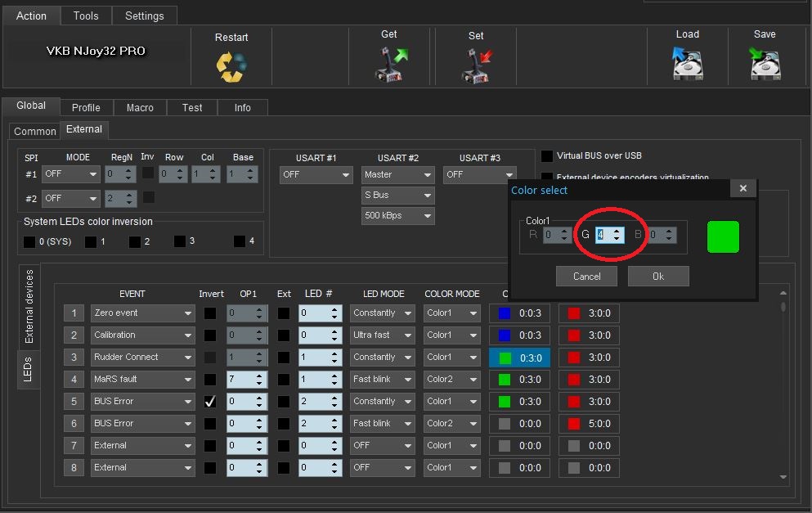
Task: Click the Cancel button
Action: point(586,277)
